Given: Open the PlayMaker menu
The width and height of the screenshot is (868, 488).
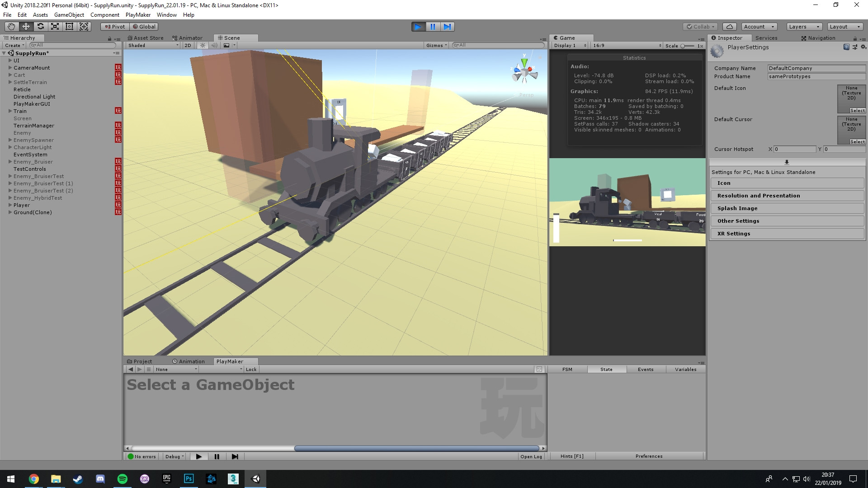Looking at the screenshot, I should [138, 15].
